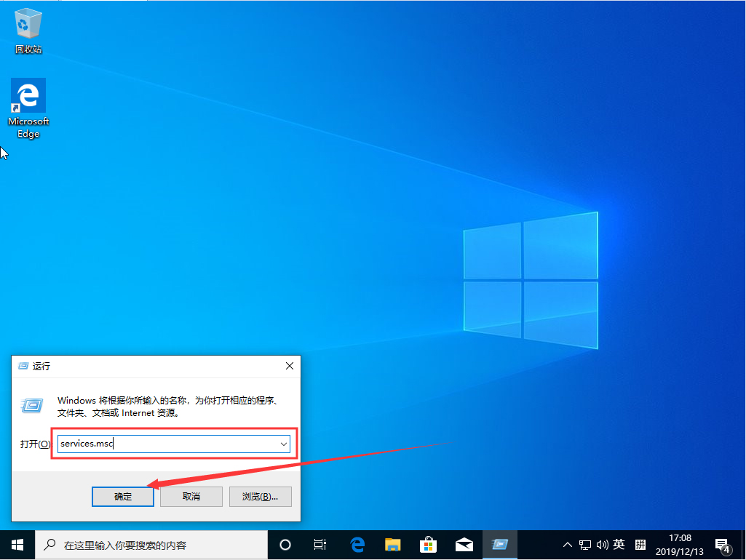Click the 浏览(B) button in the Run dialog

tap(260, 497)
